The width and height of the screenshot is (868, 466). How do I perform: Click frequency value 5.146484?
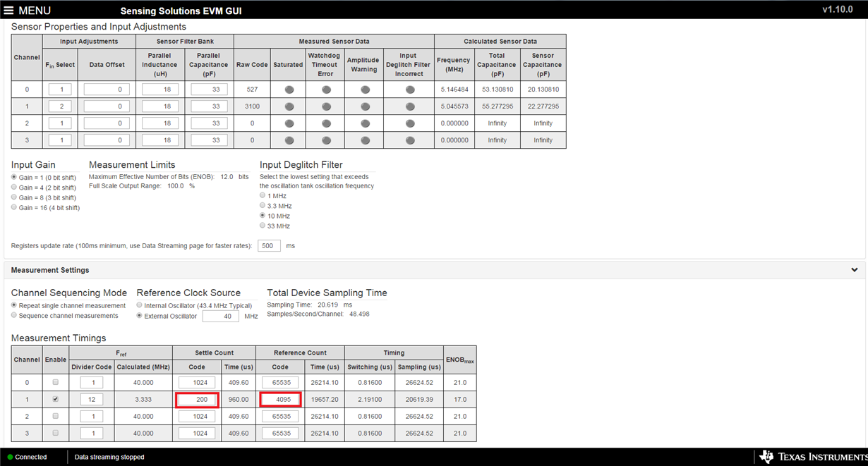point(453,90)
